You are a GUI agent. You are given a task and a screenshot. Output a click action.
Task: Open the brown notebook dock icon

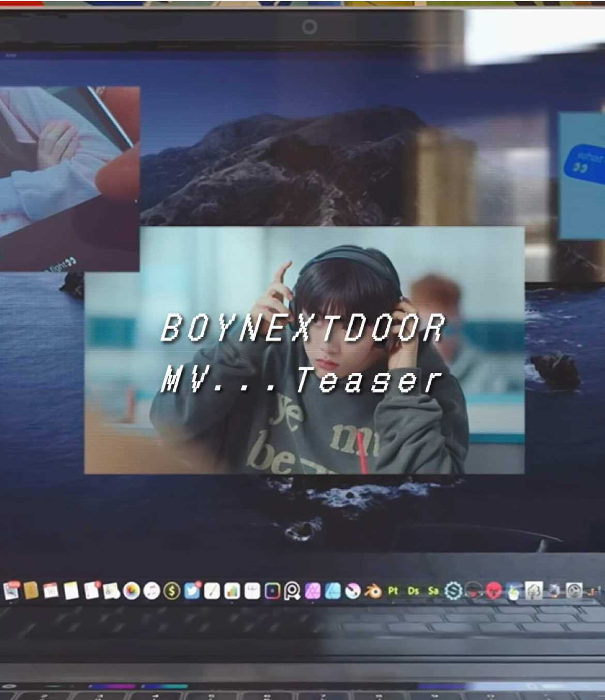click(x=31, y=590)
